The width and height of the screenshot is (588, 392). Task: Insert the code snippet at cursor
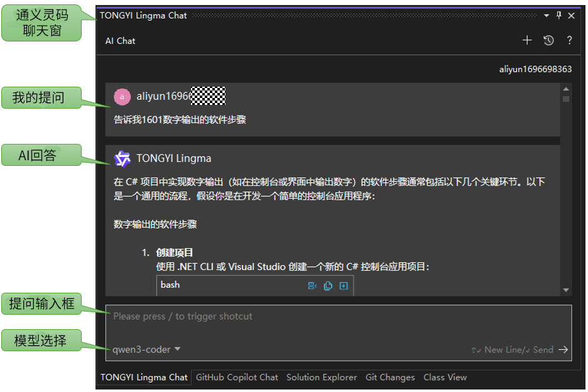[312, 286]
